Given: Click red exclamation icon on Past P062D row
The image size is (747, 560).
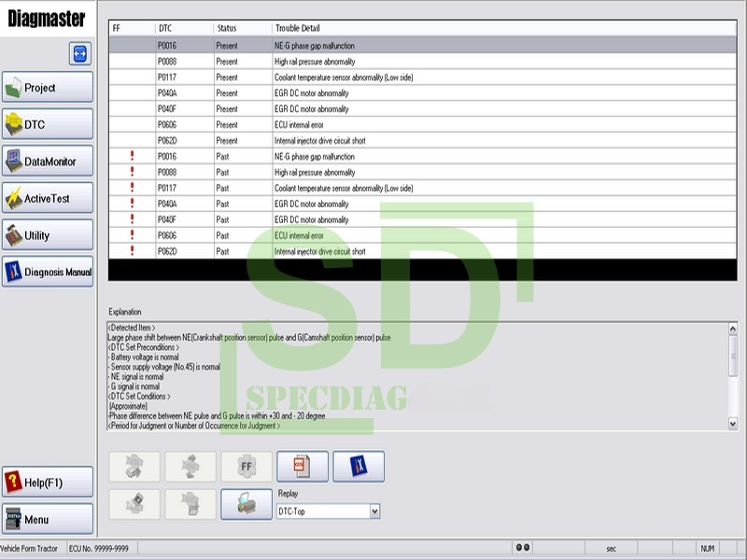Looking at the screenshot, I should (x=132, y=250).
